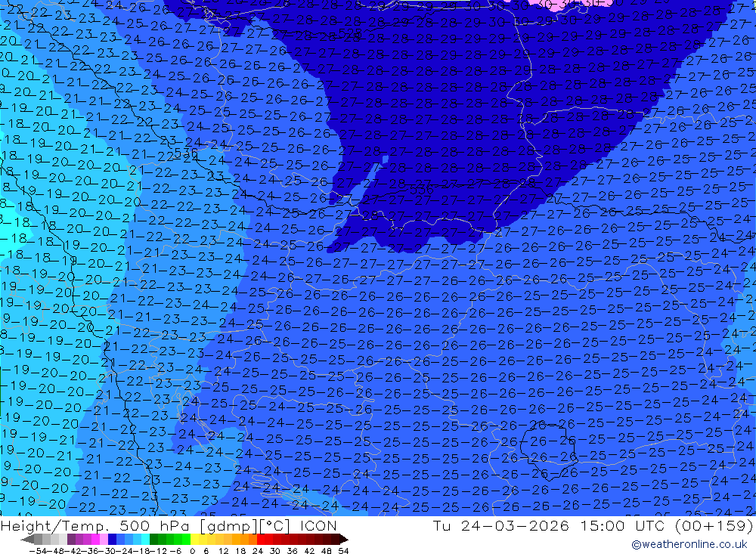
Task: Click the forecast date 'Tu 24-03-2026'
Action: (x=500, y=525)
